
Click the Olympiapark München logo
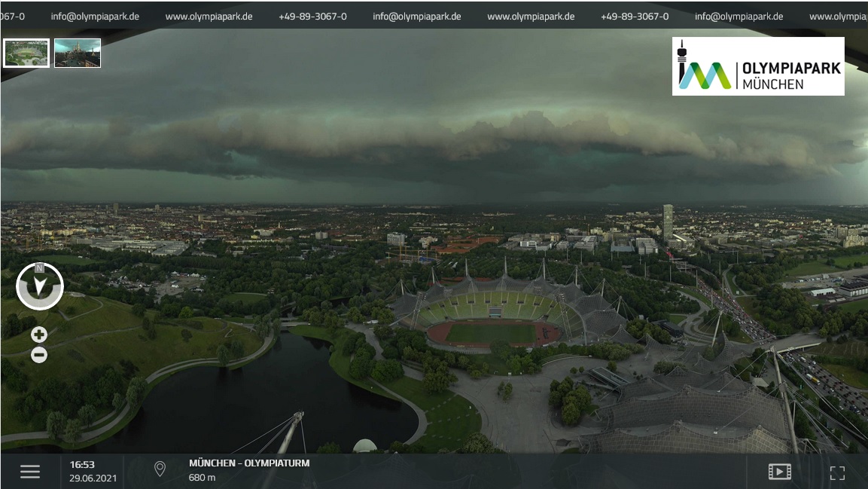[x=758, y=66]
